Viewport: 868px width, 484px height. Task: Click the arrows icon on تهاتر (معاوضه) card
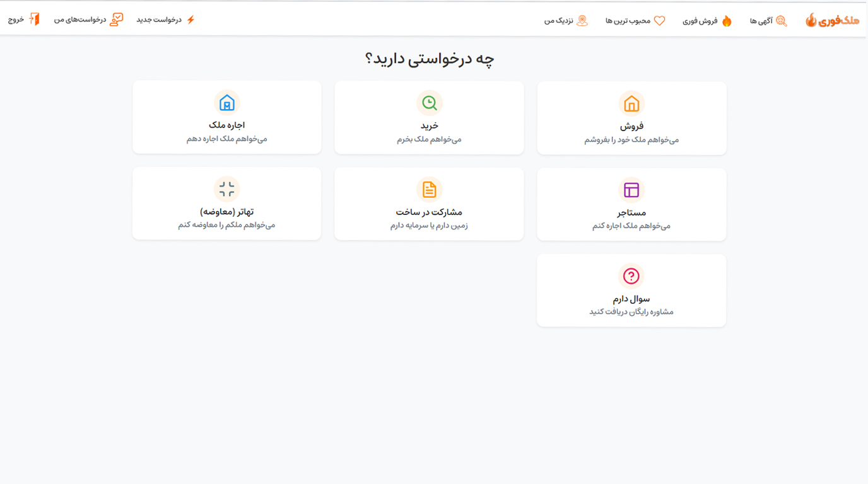click(x=226, y=188)
